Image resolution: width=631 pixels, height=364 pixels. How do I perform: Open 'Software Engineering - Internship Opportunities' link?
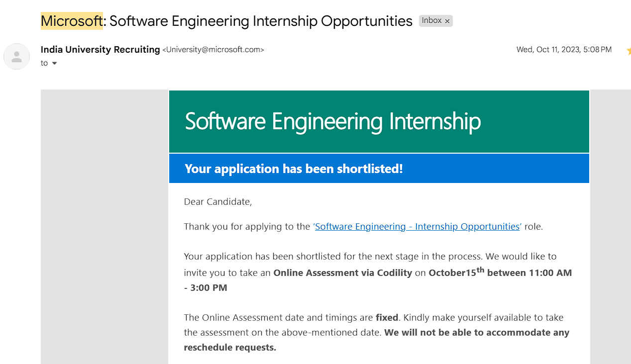tap(417, 227)
